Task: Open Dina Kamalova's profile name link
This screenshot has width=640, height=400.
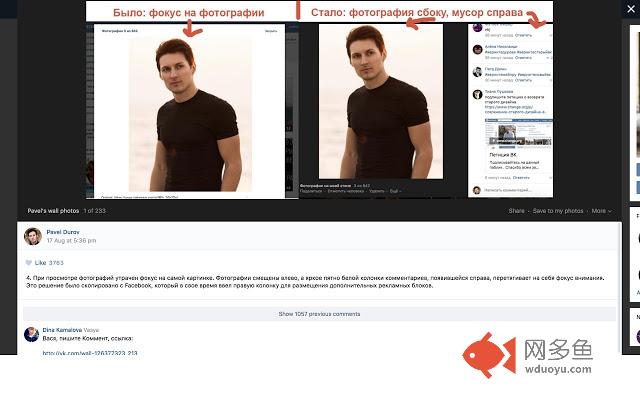Action: 62,329
